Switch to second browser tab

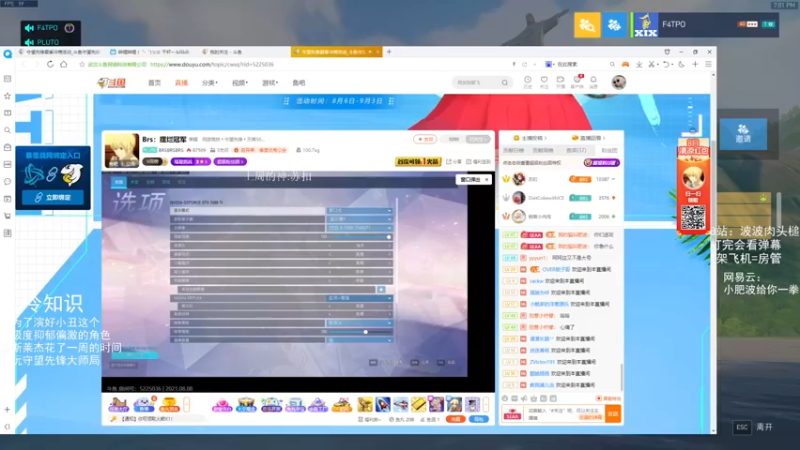click(x=150, y=52)
